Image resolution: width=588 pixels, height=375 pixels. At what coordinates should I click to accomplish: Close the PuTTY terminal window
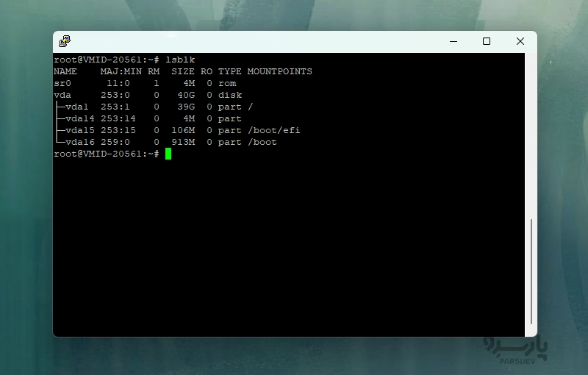[520, 41]
